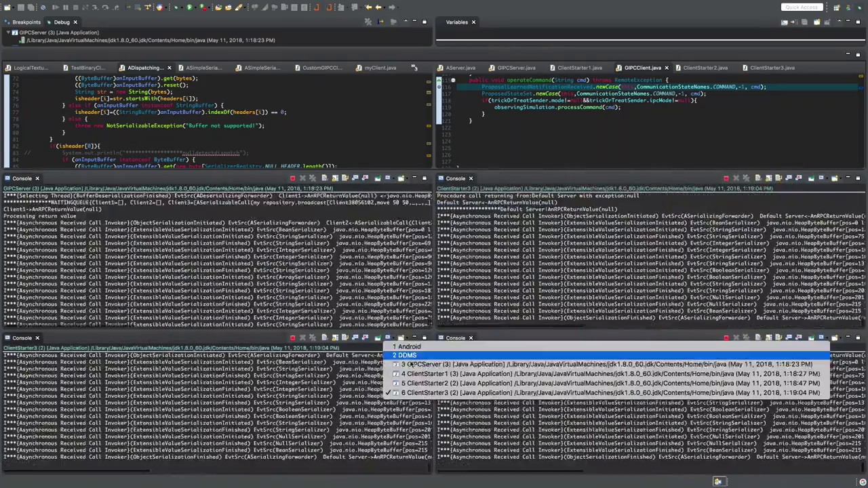Click the Resume debug toolbar icon
The image size is (868, 488).
(56, 7)
